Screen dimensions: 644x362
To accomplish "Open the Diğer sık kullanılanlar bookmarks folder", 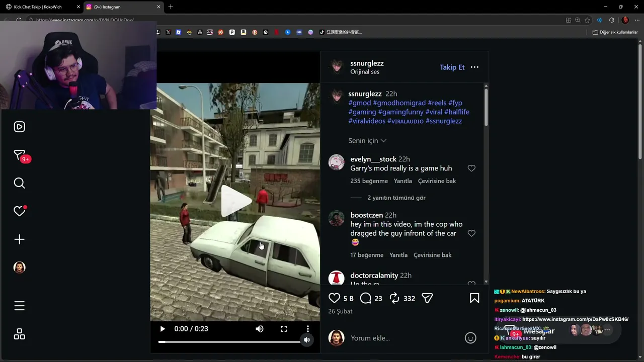I will pyautogui.click(x=615, y=32).
